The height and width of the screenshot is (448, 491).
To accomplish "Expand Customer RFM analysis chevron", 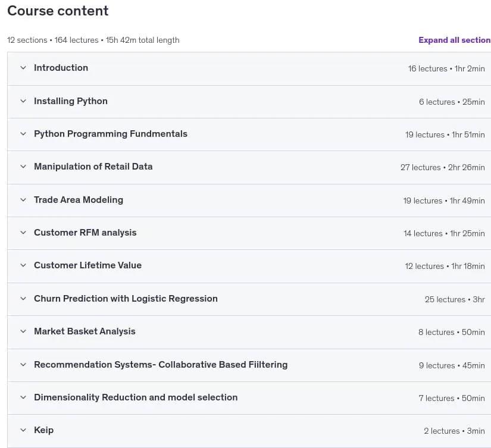I will pyautogui.click(x=23, y=232).
